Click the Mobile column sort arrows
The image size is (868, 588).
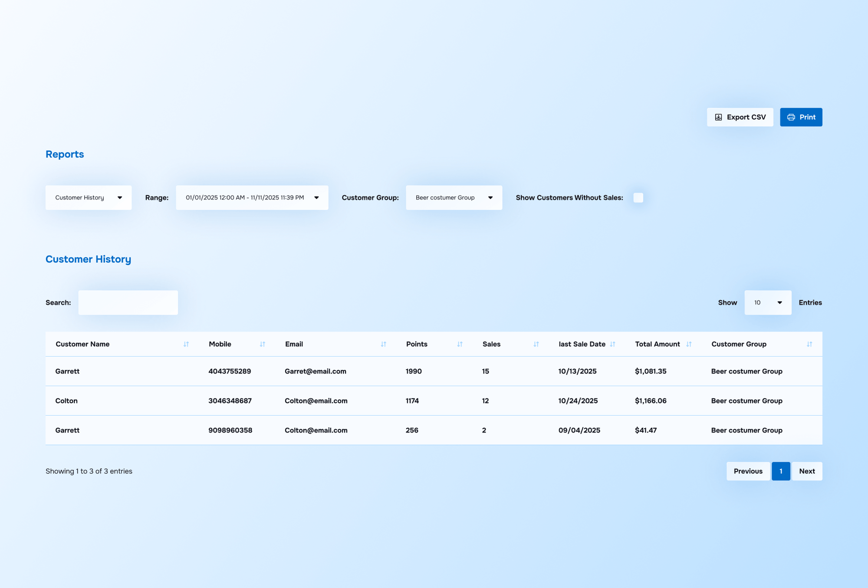[262, 344]
